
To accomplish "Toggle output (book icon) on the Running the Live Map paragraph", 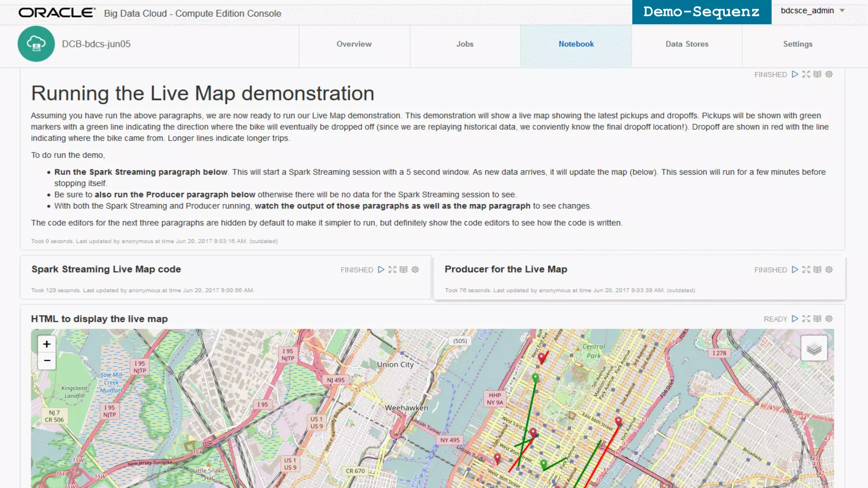I will (818, 75).
